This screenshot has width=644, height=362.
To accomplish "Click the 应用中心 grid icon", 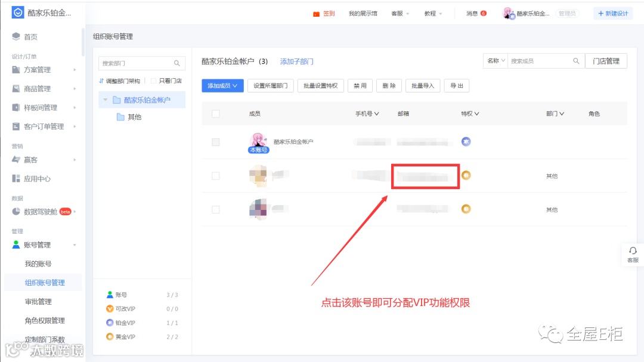I will point(16,178).
